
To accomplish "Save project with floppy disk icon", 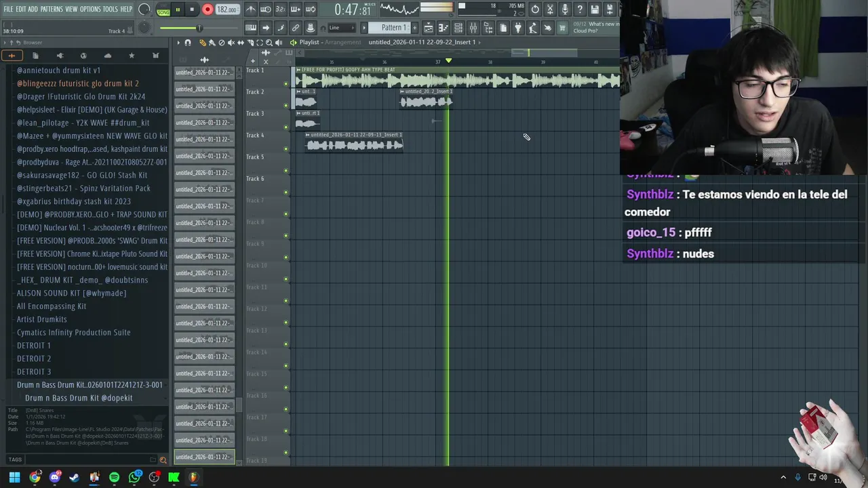I will click(x=595, y=9).
